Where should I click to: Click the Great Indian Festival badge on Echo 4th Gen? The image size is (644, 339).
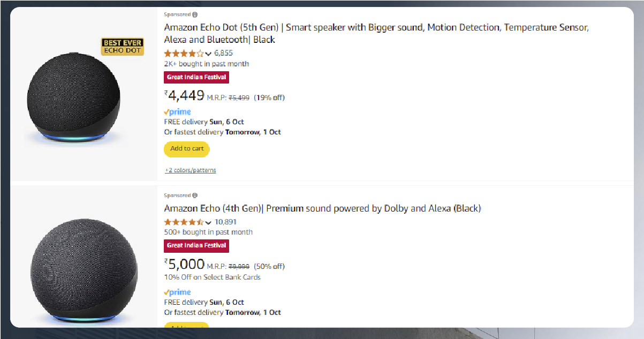(x=196, y=245)
